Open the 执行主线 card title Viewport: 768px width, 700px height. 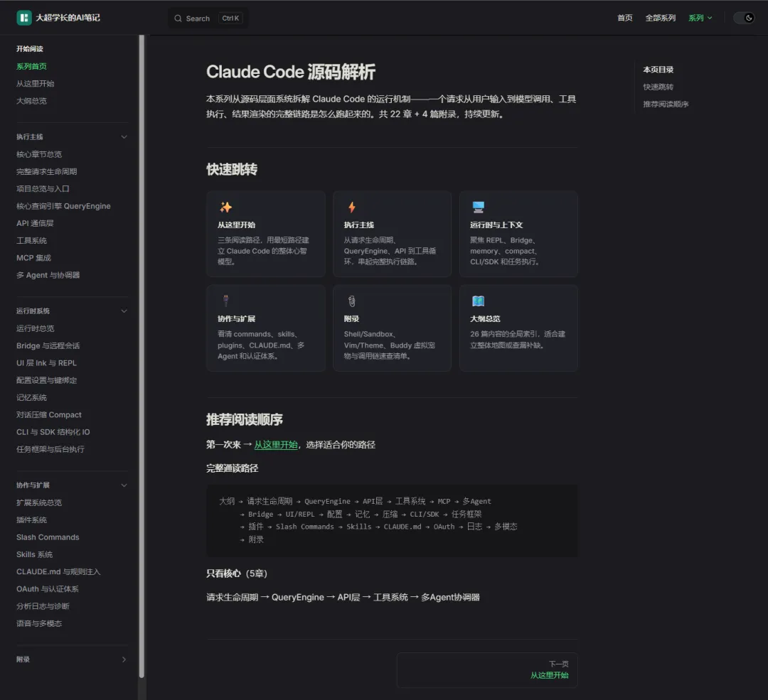click(359, 225)
